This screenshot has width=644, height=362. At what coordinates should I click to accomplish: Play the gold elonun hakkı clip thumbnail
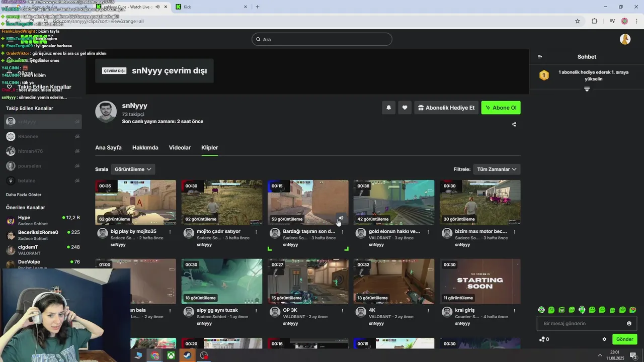click(393, 203)
